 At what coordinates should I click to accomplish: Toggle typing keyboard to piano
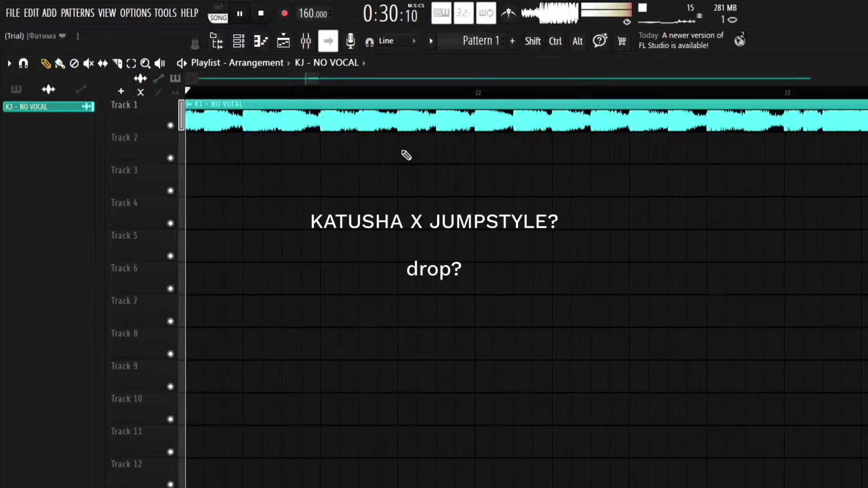click(441, 13)
